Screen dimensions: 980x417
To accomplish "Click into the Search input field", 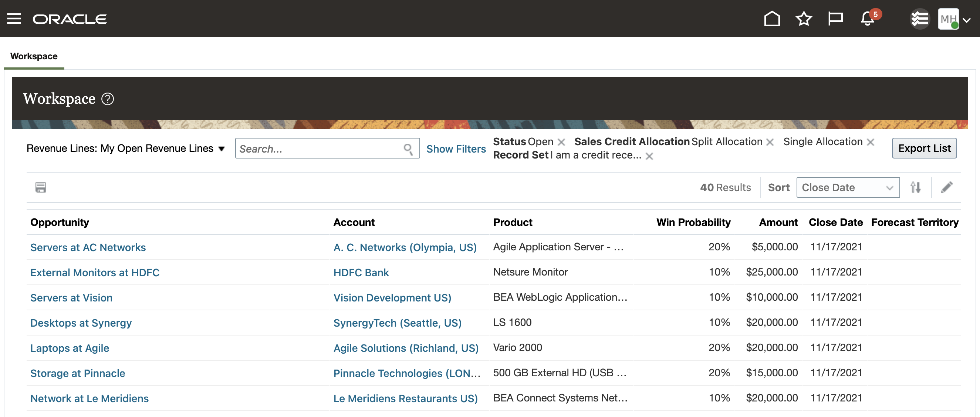I will (x=320, y=149).
